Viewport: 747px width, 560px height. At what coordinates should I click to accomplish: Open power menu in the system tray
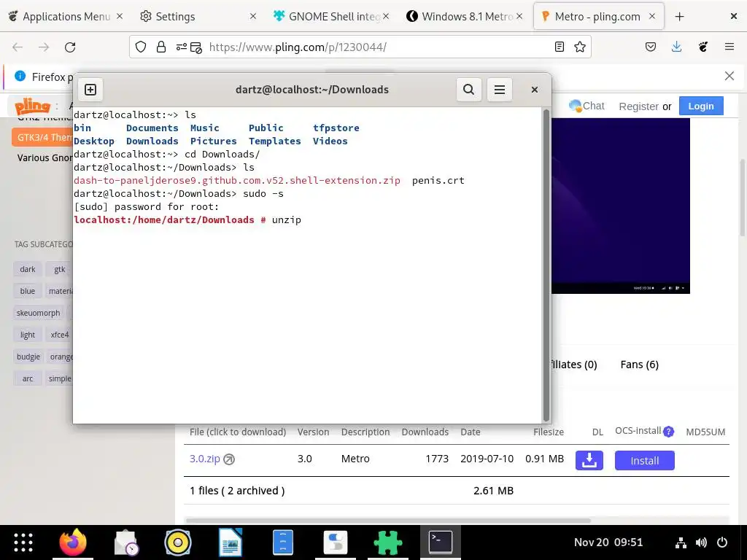[722, 542]
